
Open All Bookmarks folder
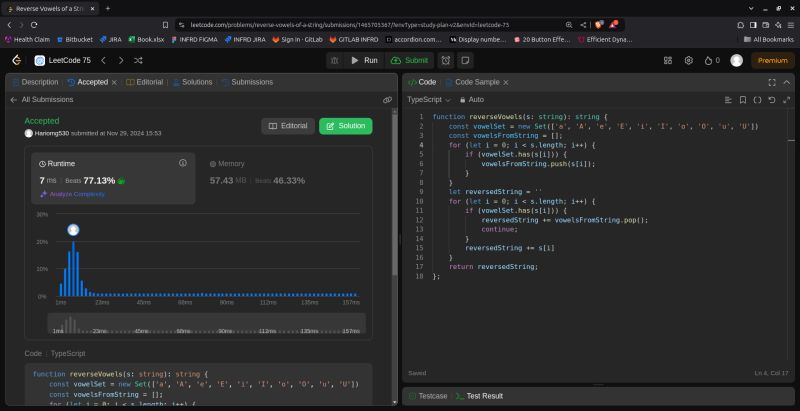[769, 39]
